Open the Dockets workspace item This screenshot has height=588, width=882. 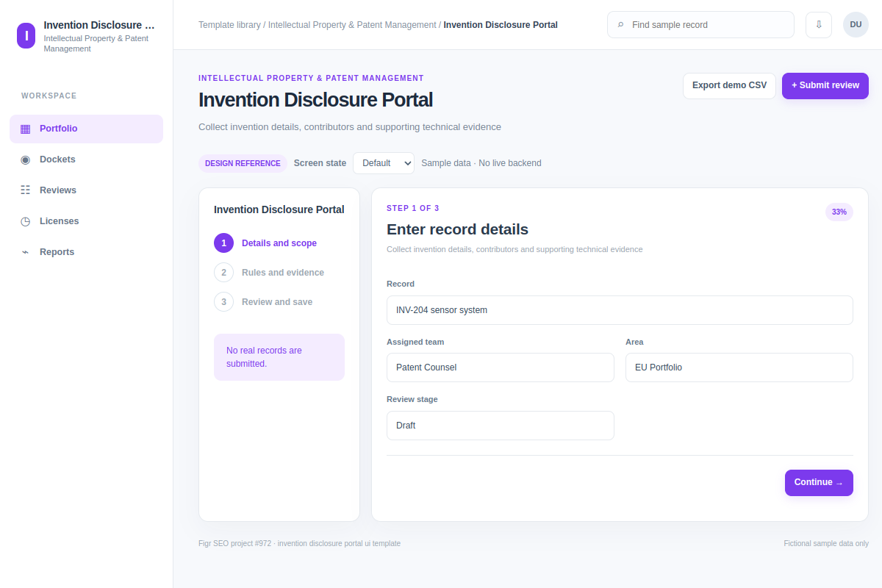(x=86, y=159)
